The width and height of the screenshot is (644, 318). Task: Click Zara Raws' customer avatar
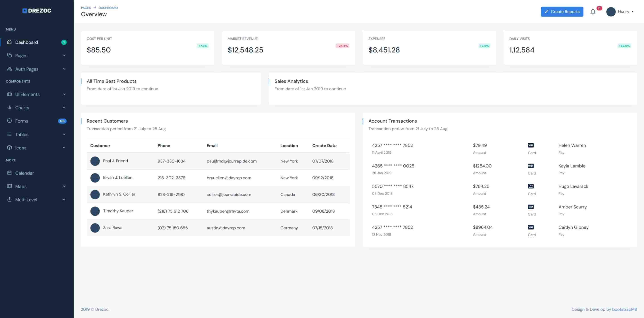95,228
